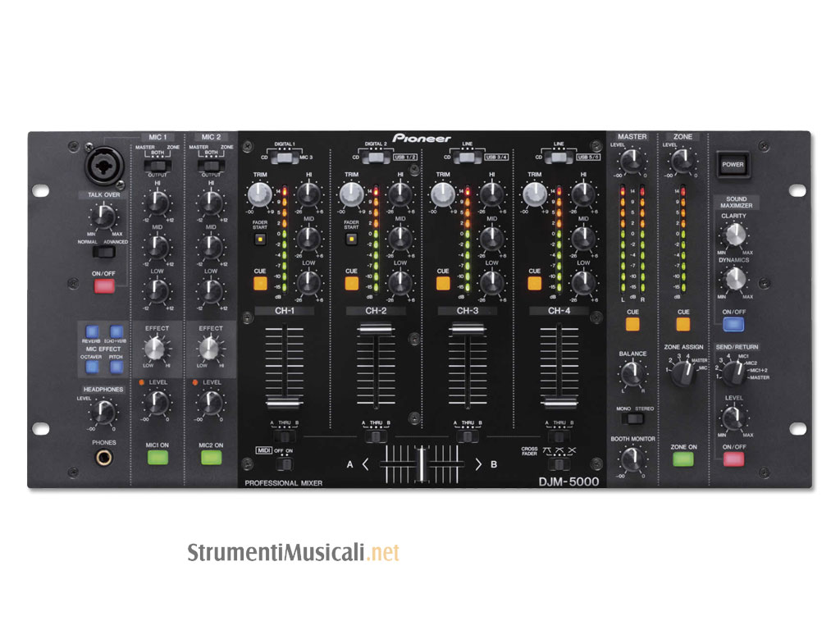Click the SEND/RETURN channel selector knob
This screenshot has width=840, height=630.
coord(732,373)
